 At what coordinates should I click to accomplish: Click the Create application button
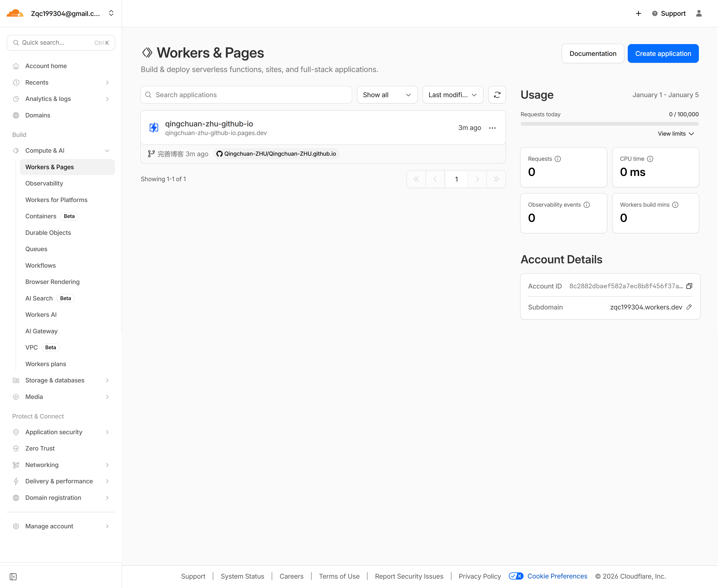(x=663, y=53)
